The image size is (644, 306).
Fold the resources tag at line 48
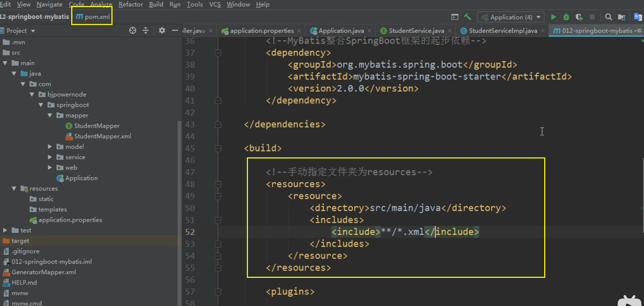218,184
